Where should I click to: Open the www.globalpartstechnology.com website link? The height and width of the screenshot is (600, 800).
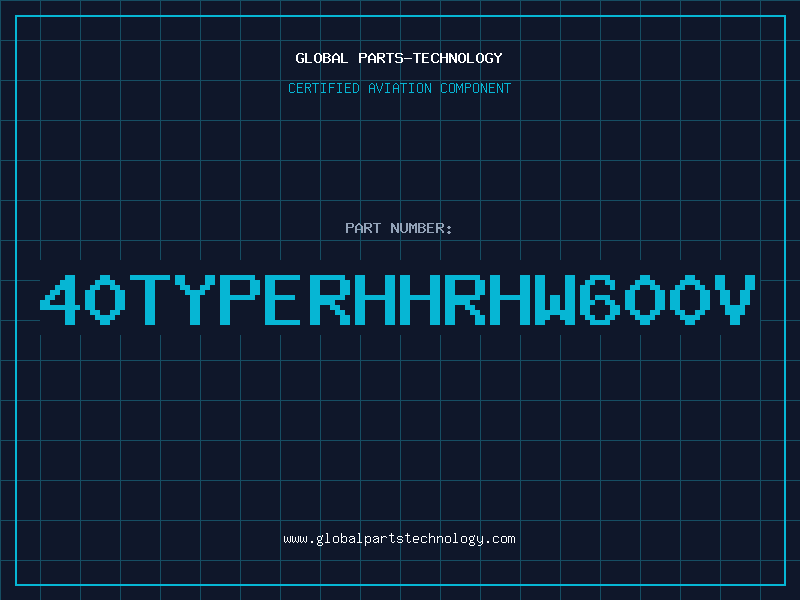399,539
